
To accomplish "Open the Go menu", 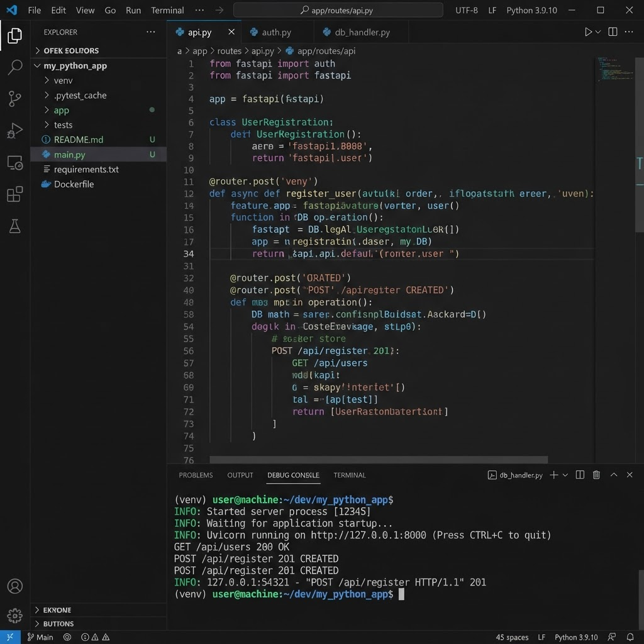I will tap(110, 10).
